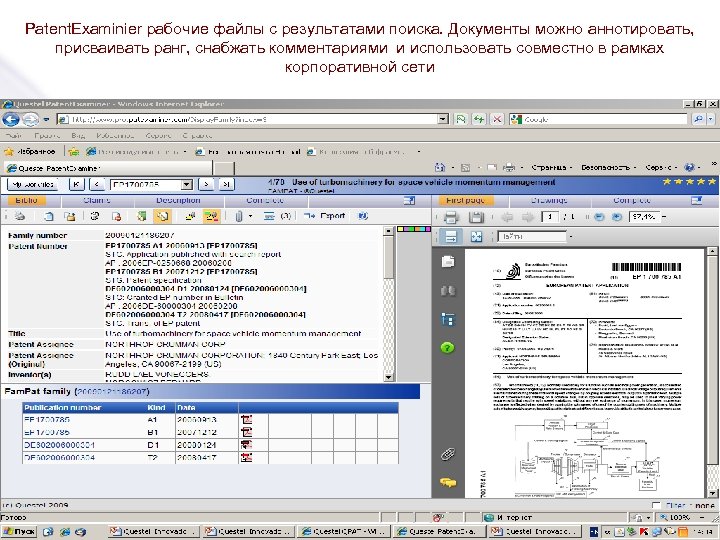Click the blue help icon after Export
This screenshot has height=540, width=720.
(363, 216)
